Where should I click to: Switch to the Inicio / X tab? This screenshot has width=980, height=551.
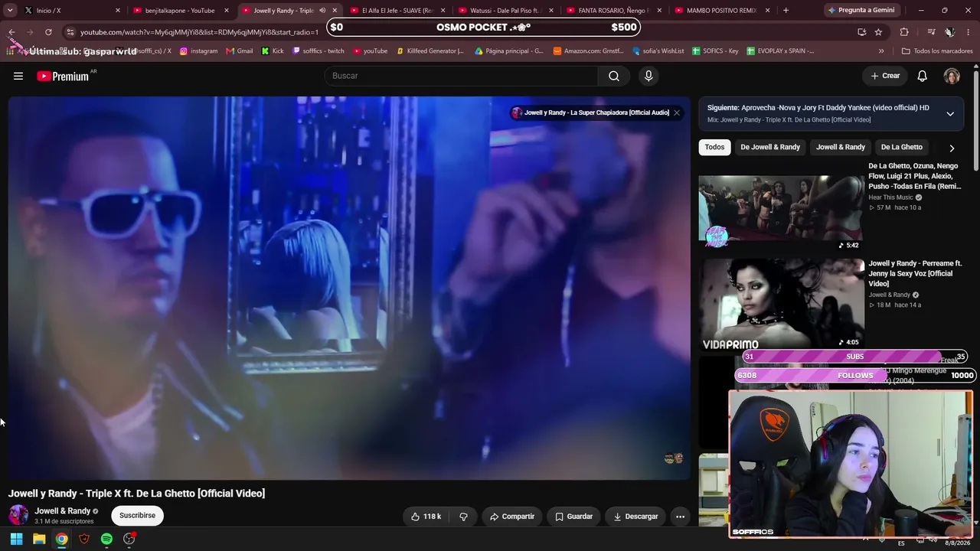(x=70, y=11)
